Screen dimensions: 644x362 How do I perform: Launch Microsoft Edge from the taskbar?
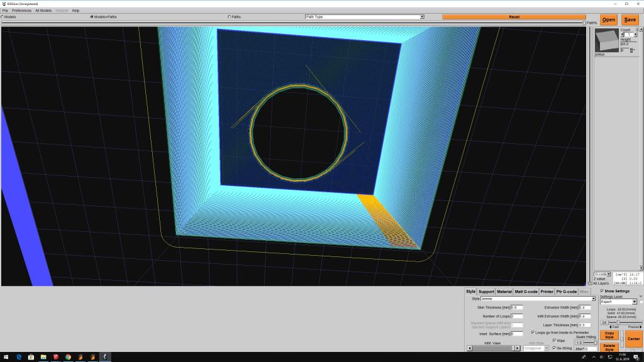(x=18, y=357)
